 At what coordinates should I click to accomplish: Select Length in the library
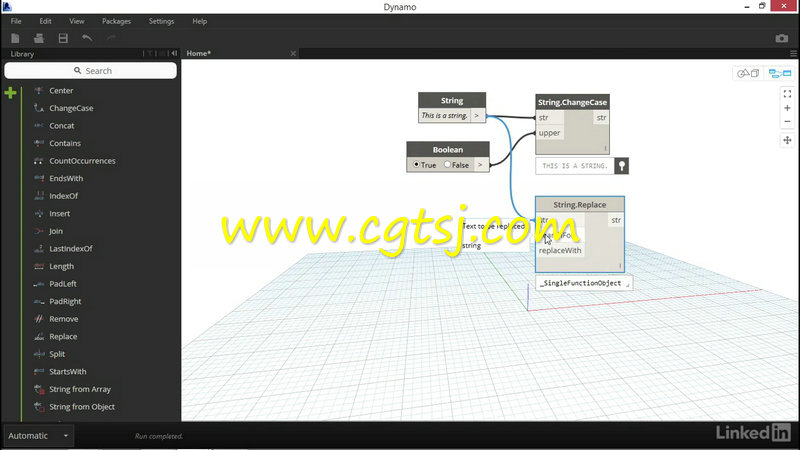click(x=61, y=266)
